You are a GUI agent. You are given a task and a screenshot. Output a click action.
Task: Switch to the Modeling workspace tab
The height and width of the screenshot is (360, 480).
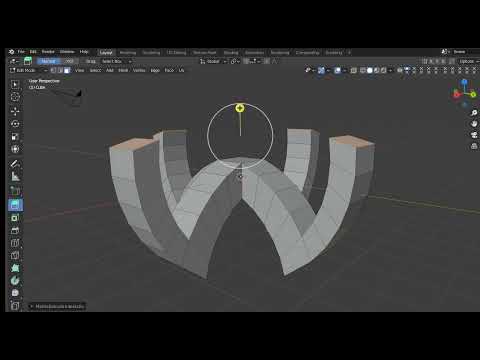(128, 52)
